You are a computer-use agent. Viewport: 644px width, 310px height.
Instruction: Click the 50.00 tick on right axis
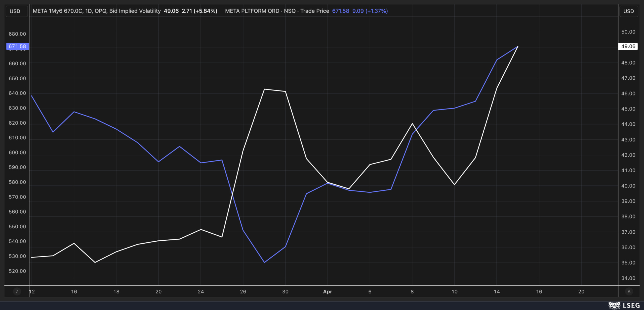tap(628, 32)
